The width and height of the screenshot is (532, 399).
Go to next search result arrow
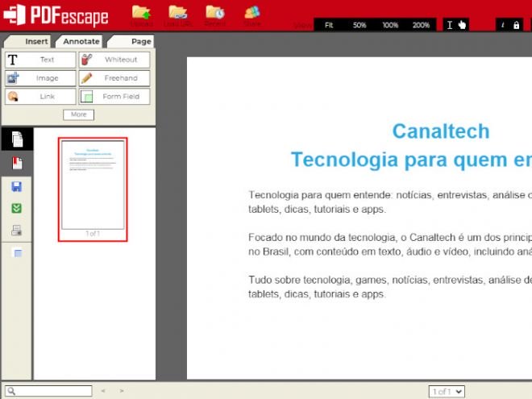pos(122,391)
